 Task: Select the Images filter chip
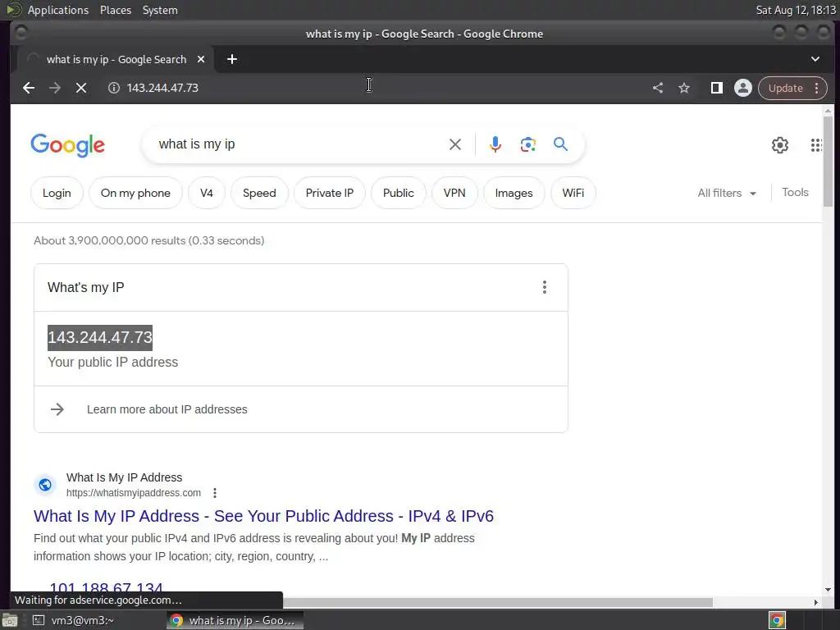(514, 193)
